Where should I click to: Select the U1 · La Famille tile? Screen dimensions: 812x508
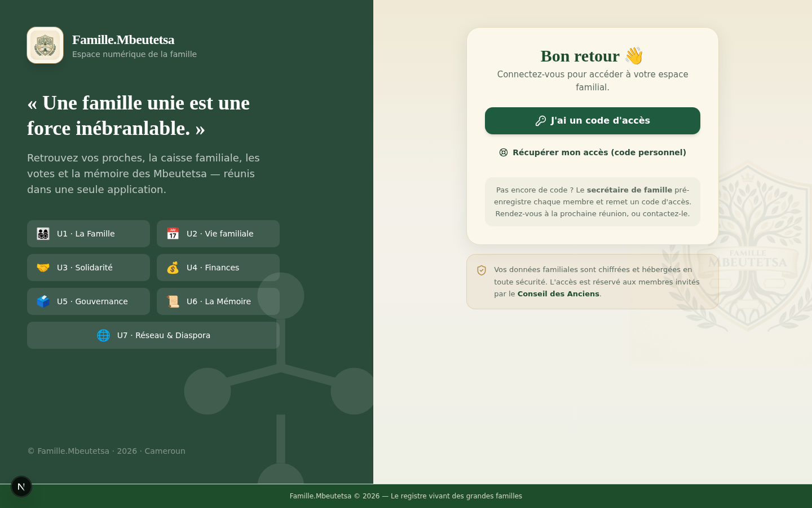click(89, 234)
